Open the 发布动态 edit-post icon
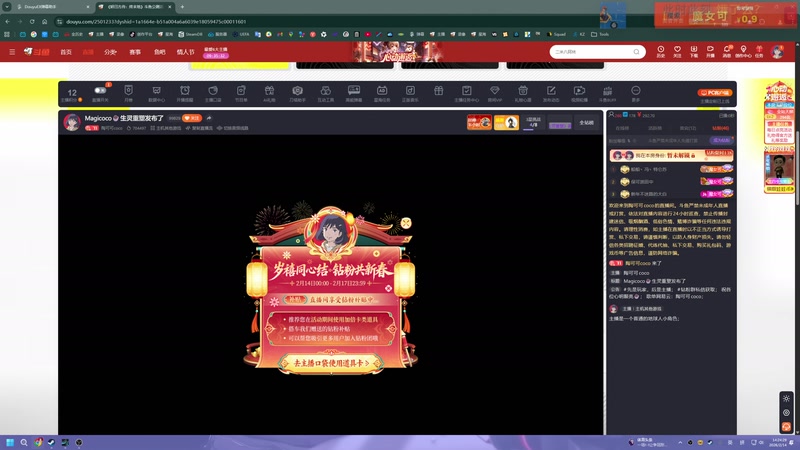This screenshot has width=800, height=450. (x=551, y=90)
